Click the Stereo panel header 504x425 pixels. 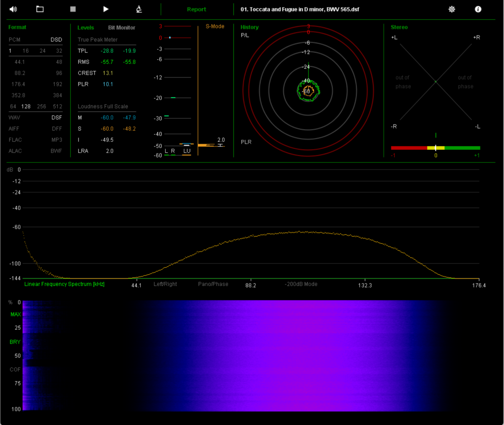pos(399,27)
